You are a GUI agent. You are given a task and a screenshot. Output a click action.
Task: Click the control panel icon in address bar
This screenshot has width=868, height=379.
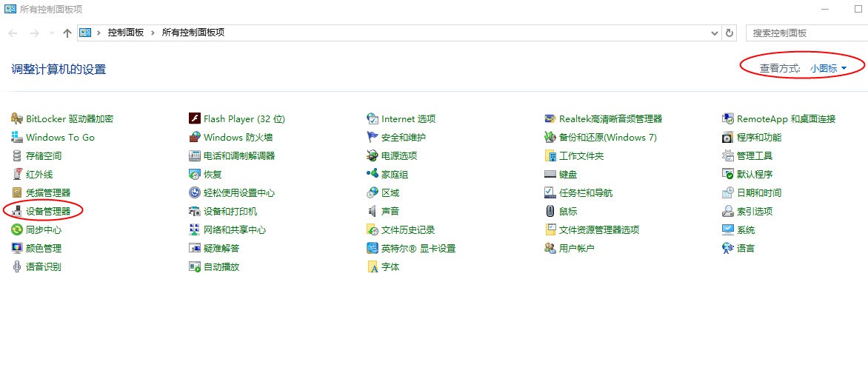point(85,33)
